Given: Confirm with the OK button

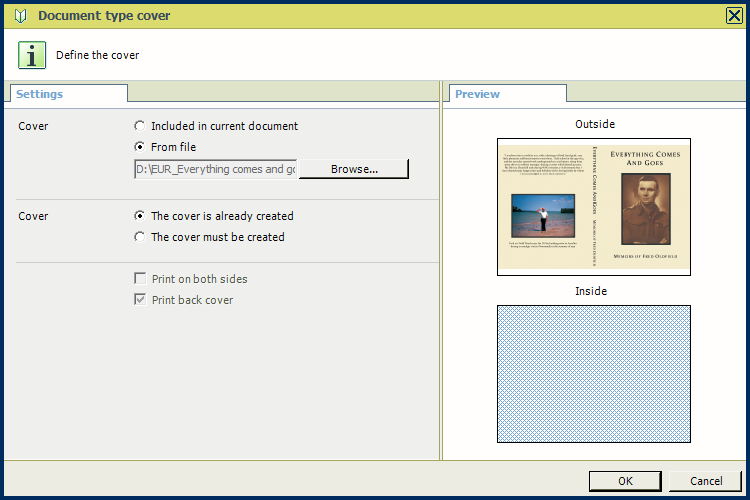Looking at the screenshot, I should click(625, 481).
